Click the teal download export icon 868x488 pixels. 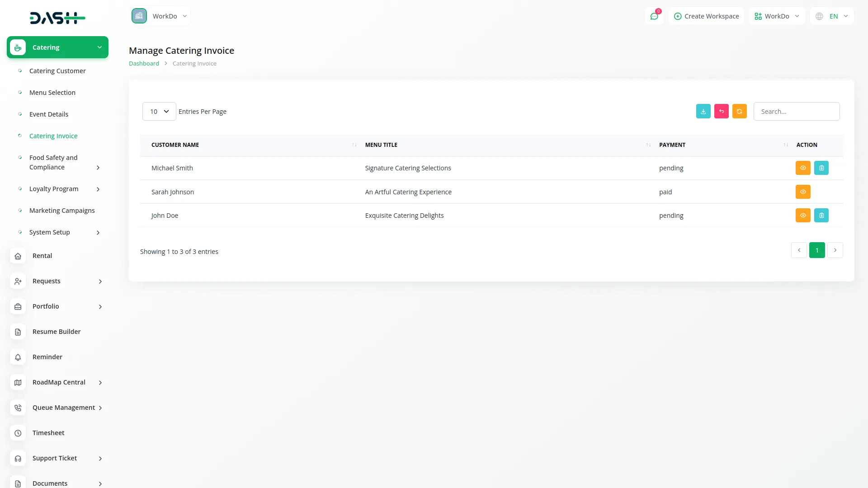point(703,111)
